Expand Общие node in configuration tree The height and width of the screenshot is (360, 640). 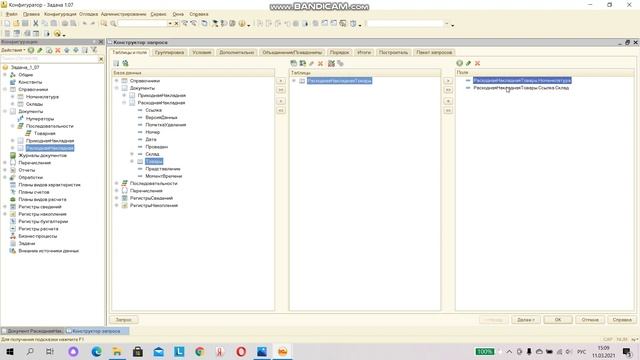[x=5, y=75]
